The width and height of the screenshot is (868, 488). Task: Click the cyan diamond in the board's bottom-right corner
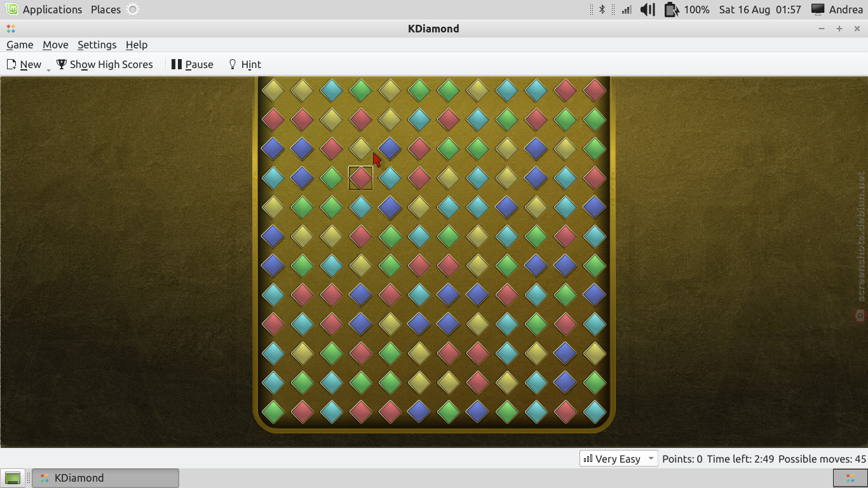pyautogui.click(x=595, y=412)
